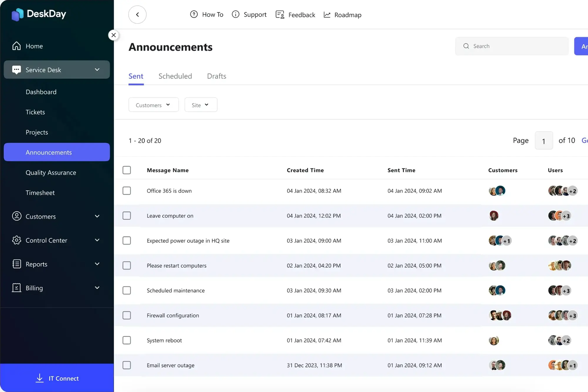The width and height of the screenshot is (588, 392).
Task: Check the Please restart computers row
Action: coord(127,265)
